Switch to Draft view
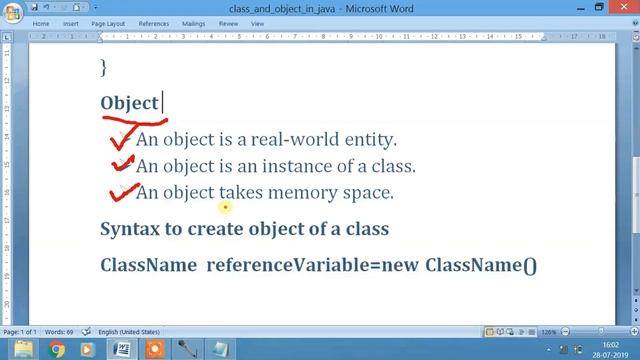This screenshot has height=360, width=640. tap(531, 332)
